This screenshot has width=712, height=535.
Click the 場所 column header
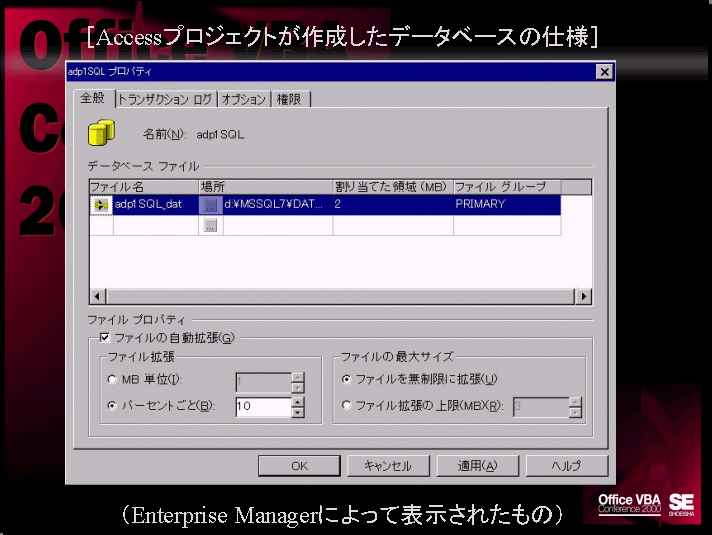266,187
